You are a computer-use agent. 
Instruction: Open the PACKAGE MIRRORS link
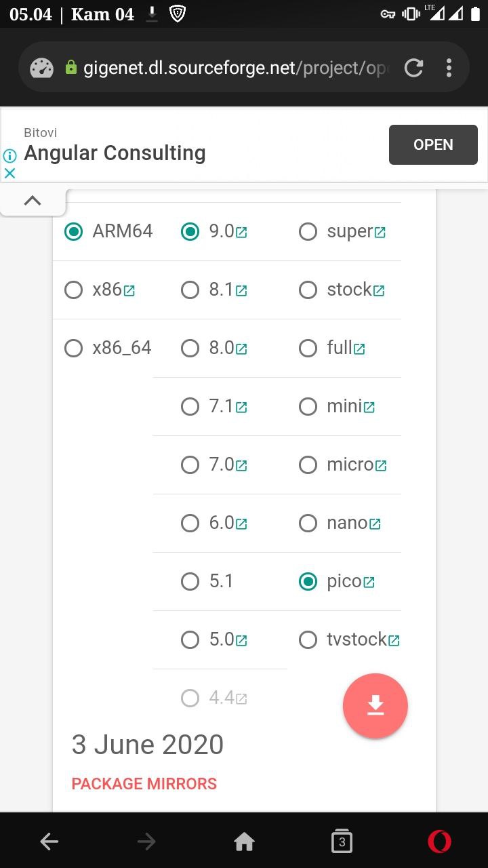click(144, 784)
